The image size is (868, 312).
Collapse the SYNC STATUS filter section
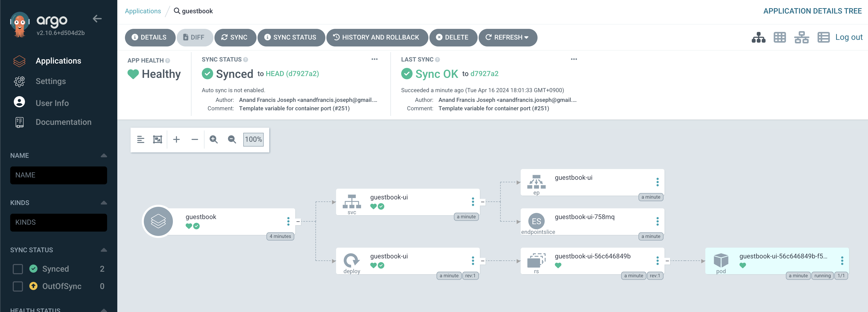104,250
